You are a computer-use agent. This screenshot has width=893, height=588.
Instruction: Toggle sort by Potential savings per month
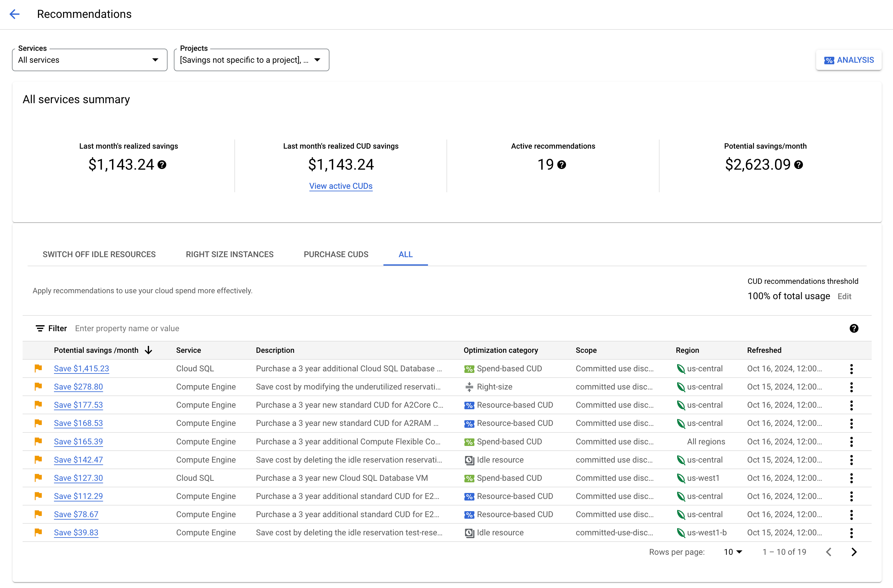click(x=149, y=350)
